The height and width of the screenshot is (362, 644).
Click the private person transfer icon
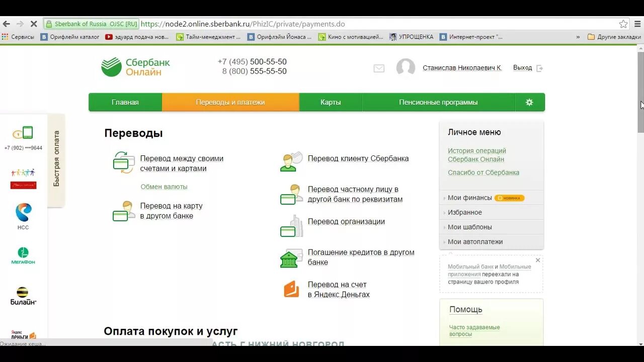(x=291, y=195)
